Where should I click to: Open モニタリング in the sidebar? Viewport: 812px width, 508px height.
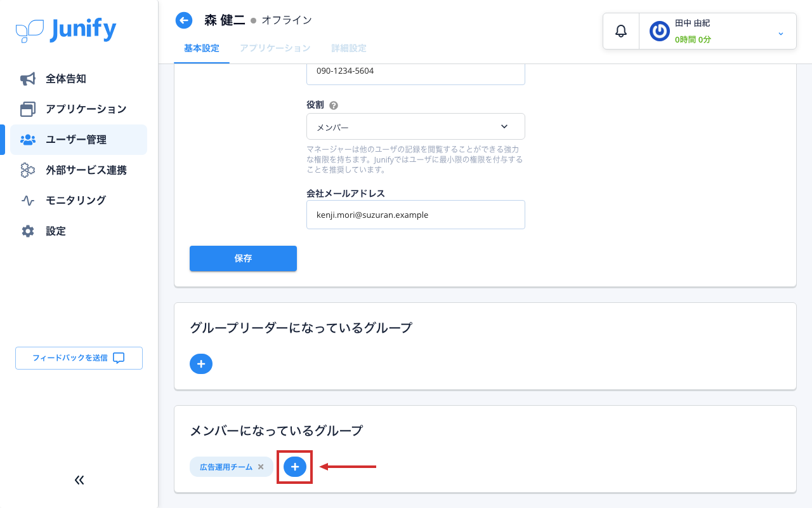click(x=79, y=201)
